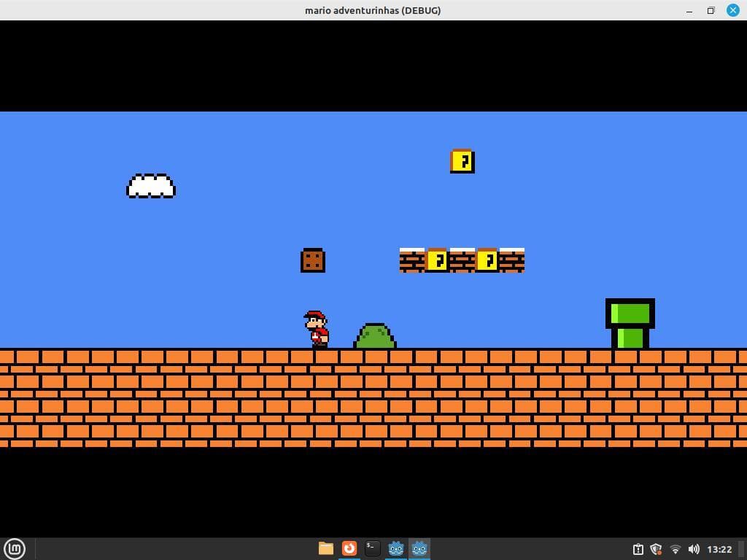Screen dimensions: 747x560
Task: Click the left question block between bricks
Action: click(437, 260)
